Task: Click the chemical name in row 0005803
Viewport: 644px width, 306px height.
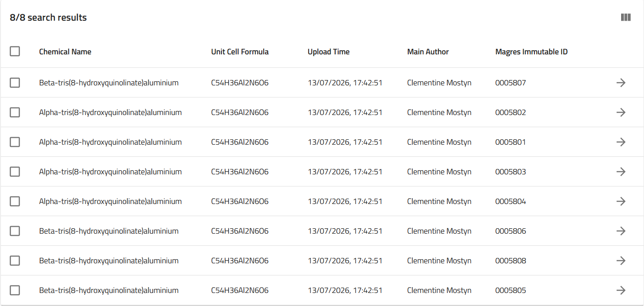Action: tap(110, 172)
